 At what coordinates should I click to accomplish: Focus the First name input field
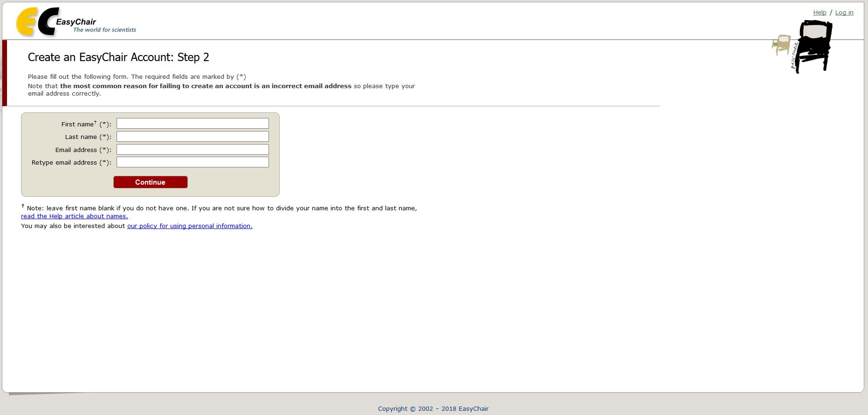click(x=193, y=124)
